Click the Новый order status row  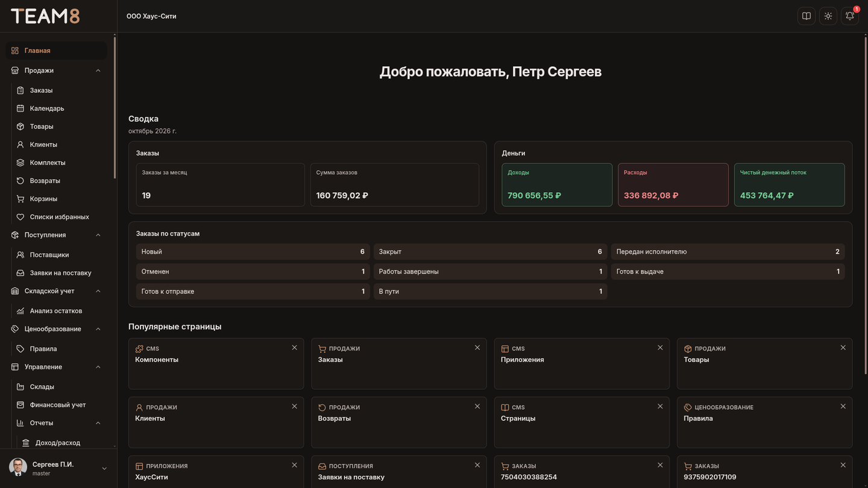(253, 252)
